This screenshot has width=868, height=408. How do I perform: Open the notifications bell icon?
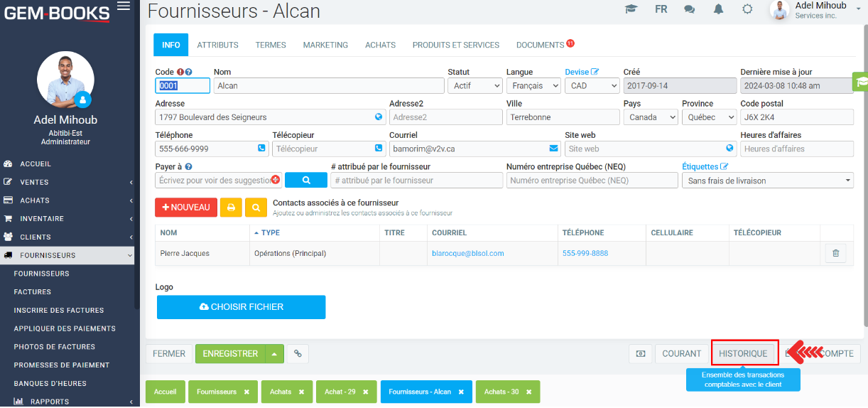click(718, 9)
